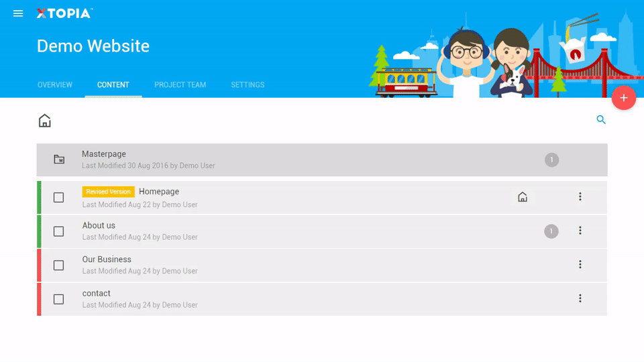
Task: Check the Our Business checkbox
Action: tap(59, 265)
